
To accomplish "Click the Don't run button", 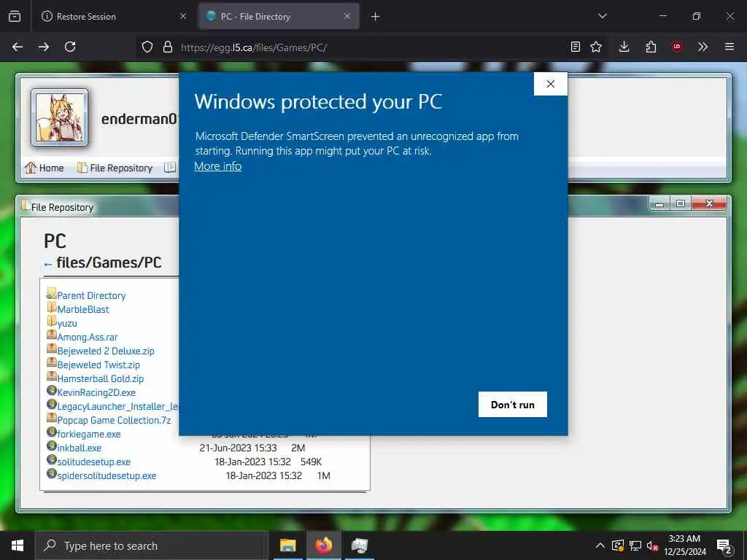I will [x=513, y=404].
